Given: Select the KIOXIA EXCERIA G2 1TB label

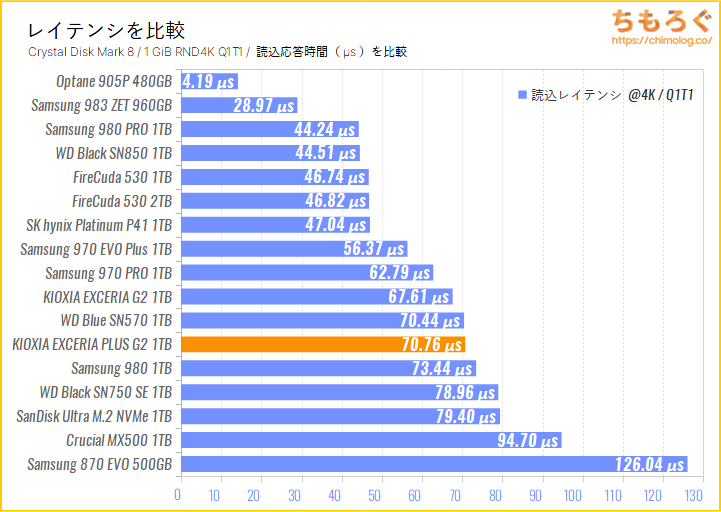Looking at the screenshot, I should pos(107,297).
